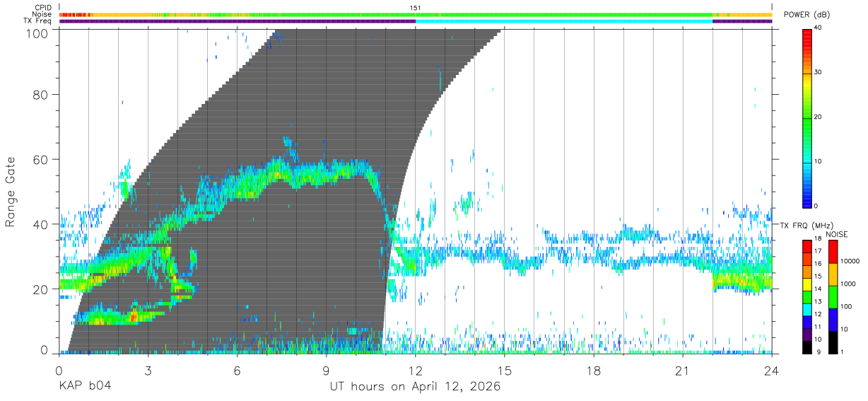Image resolution: width=868 pixels, height=401 pixels.
Task: Click the '40' tick on Range Gate axis
Action: (x=41, y=224)
